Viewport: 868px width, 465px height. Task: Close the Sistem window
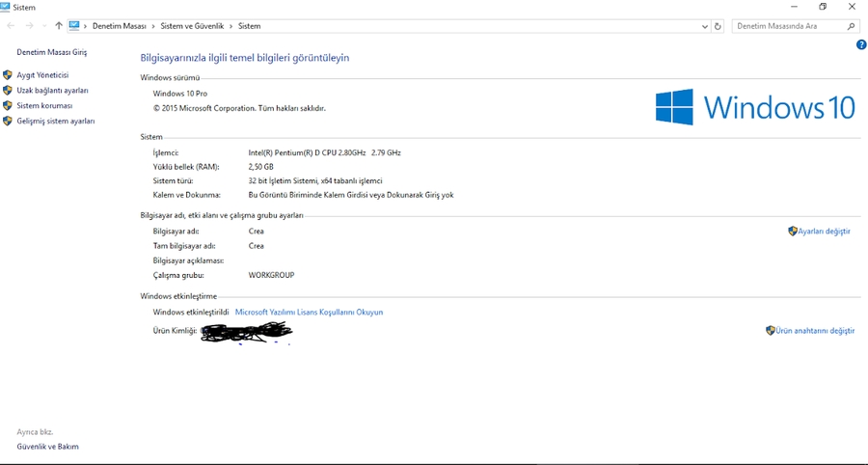click(x=852, y=7)
